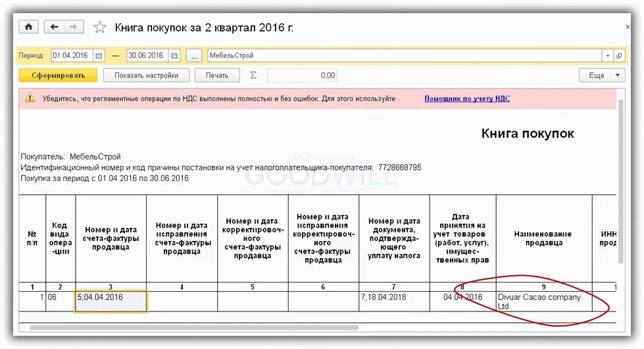Click the Сформировать button

point(59,75)
